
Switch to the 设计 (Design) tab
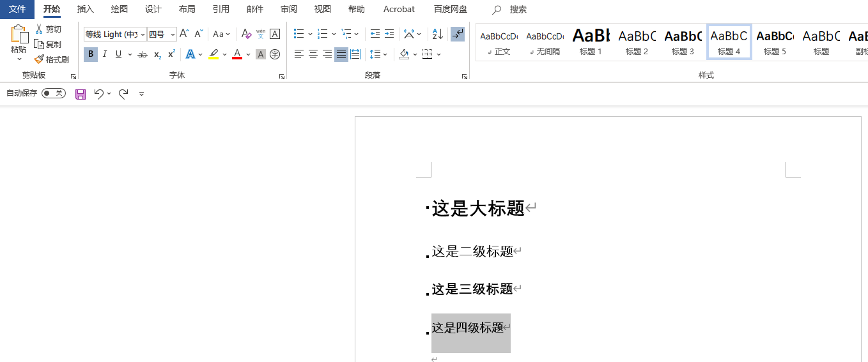[x=153, y=10]
